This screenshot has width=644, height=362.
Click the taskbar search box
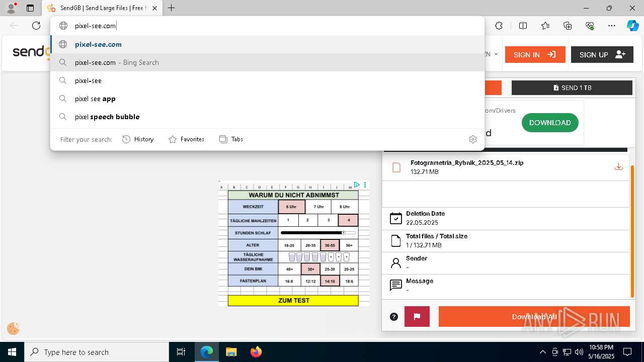[x=97, y=352]
